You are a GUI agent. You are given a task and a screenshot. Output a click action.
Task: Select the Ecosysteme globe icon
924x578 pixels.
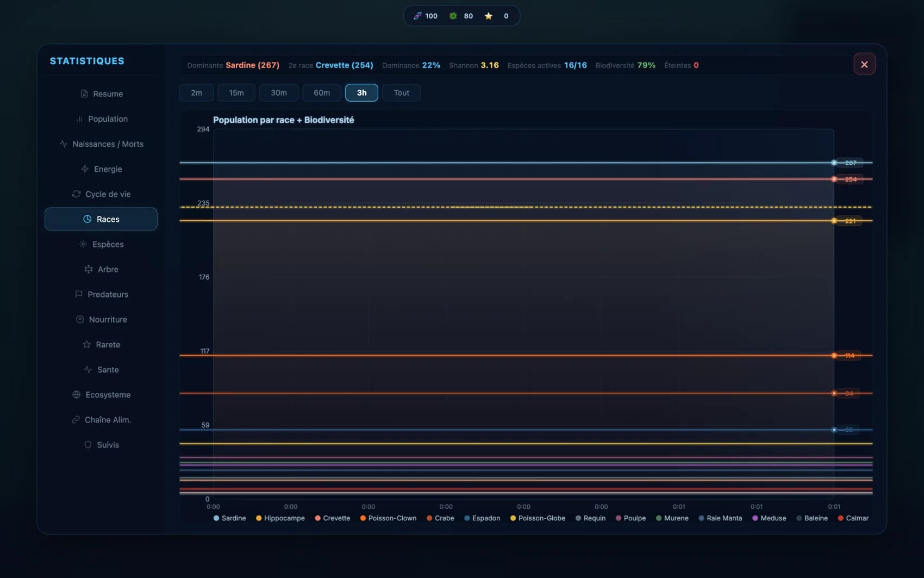tap(76, 394)
